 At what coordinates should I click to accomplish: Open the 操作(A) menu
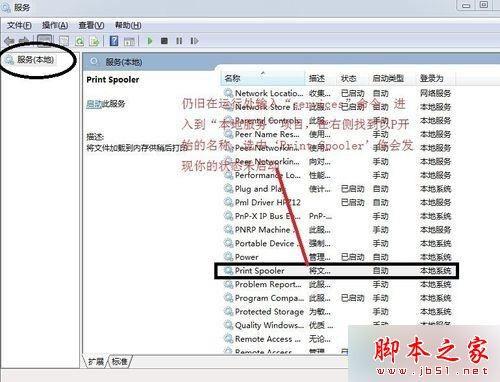click(x=55, y=25)
